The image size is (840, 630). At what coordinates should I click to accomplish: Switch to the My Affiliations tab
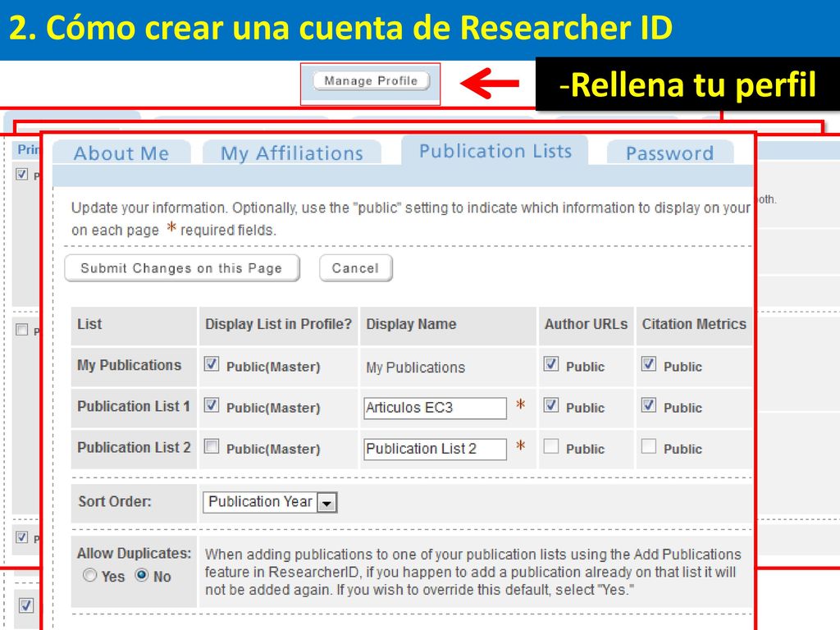pos(292,153)
